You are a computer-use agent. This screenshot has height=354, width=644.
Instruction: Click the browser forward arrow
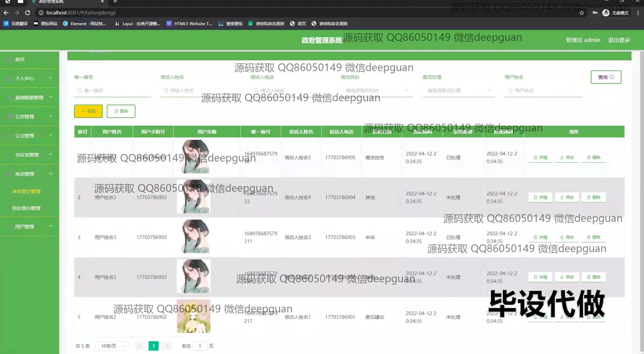[17, 13]
